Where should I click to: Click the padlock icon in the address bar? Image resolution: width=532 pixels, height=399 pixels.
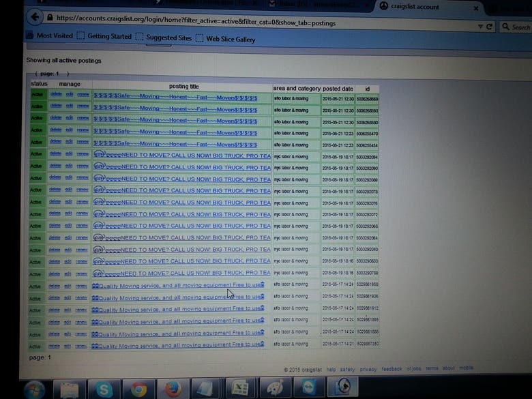[x=50, y=17]
